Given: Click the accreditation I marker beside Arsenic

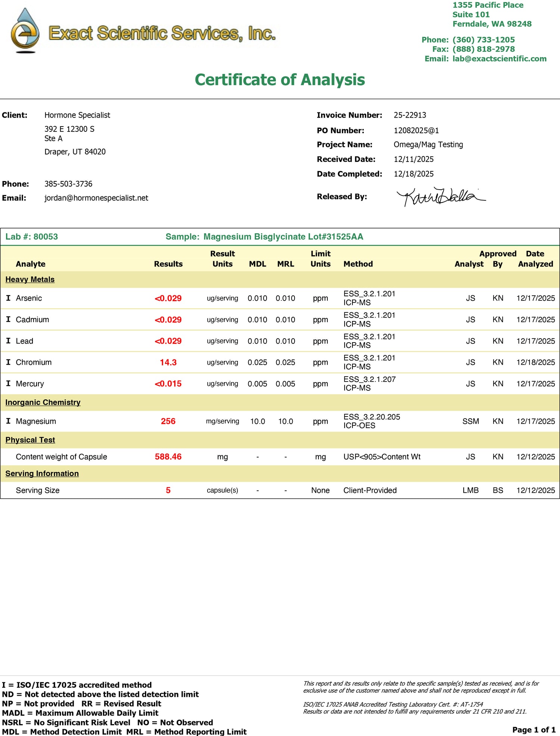Looking at the screenshot, I should 8,298.
